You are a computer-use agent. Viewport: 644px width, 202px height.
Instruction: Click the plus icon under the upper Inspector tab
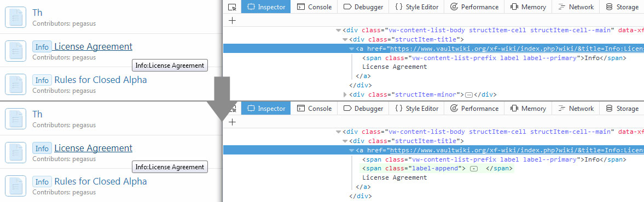(233, 21)
